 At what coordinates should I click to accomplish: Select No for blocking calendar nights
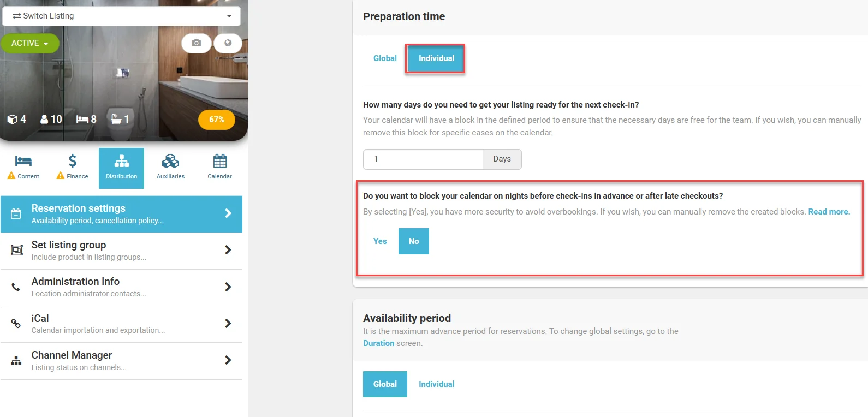coord(414,241)
